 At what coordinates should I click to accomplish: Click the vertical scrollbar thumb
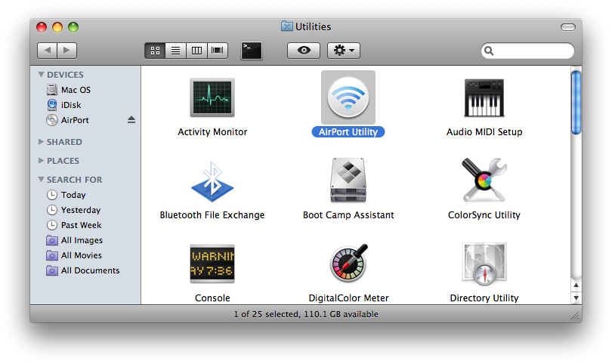click(x=576, y=102)
